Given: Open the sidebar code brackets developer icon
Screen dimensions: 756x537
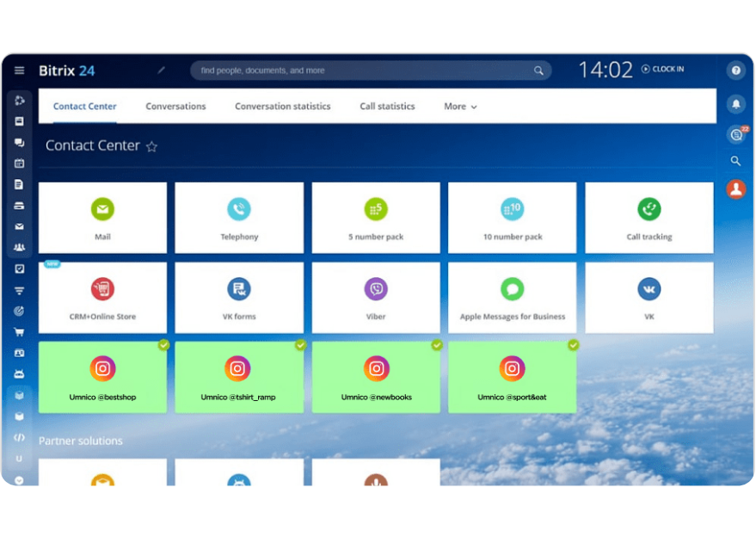Looking at the screenshot, I should [19, 438].
